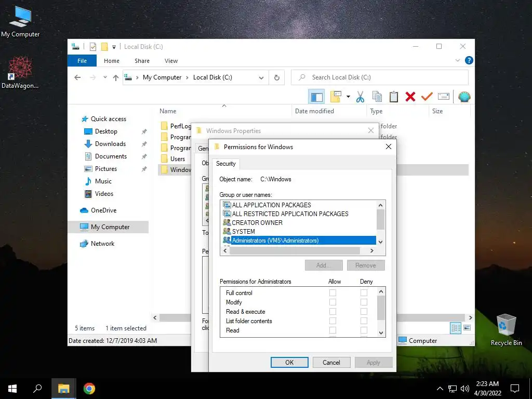532x399 pixels.
Task: Tick Deny checkbox for Read & execute
Action: (364, 312)
